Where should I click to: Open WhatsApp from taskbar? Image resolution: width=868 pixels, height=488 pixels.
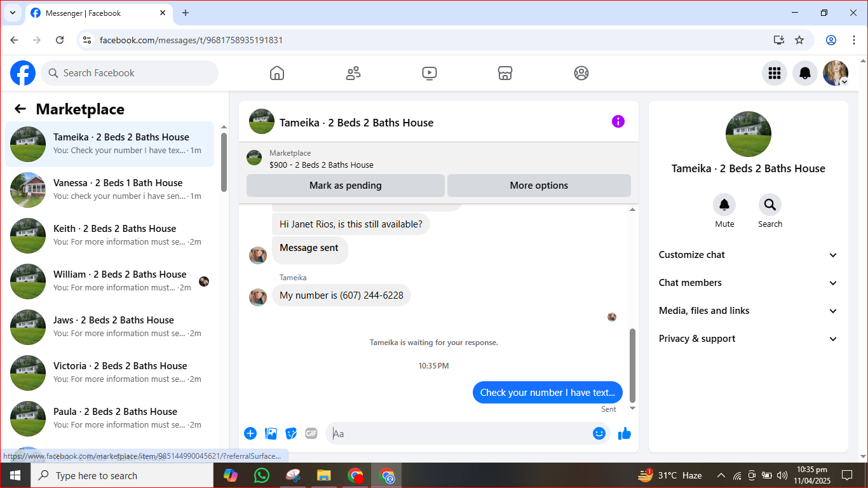pos(261,475)
